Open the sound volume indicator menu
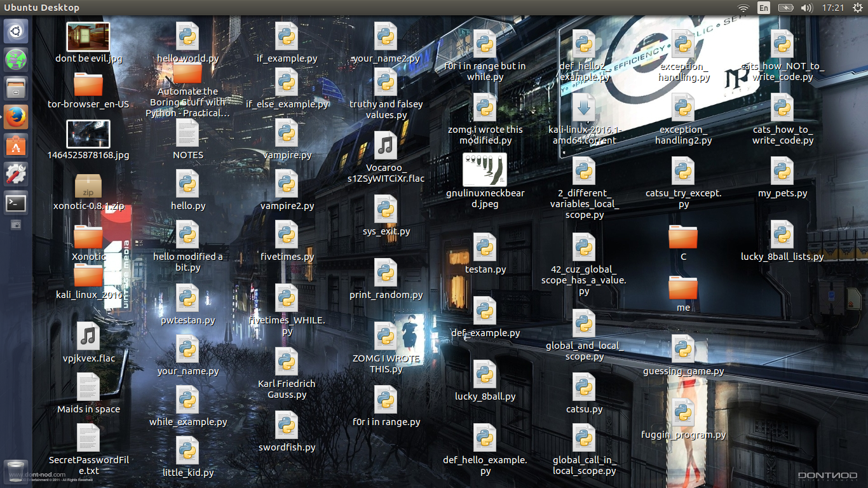 [x=806, y=8]
